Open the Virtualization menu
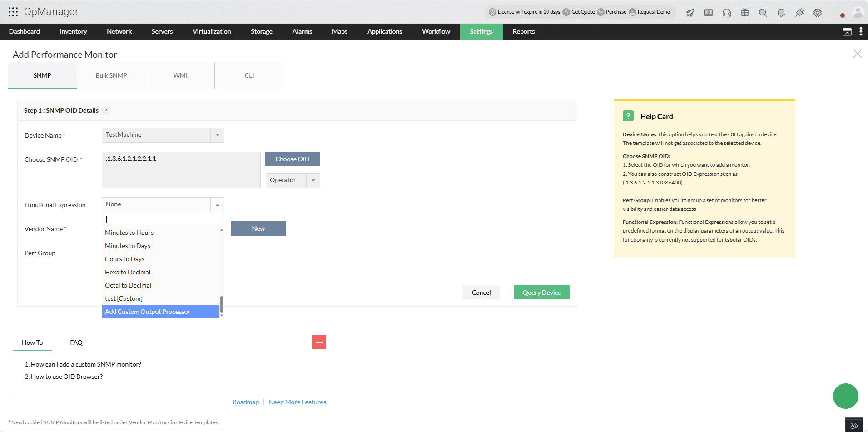This screenshot has height=432, width=868. click(212, 31)
